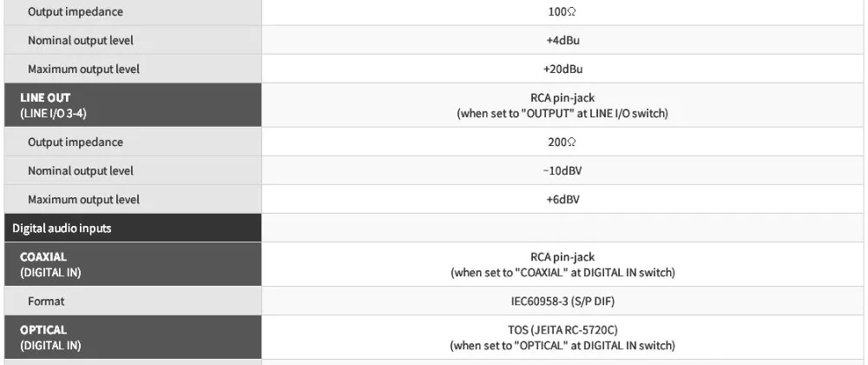868x365 pixels.
Task: Select the COAXIAL (DIGITAL IN) header cell
Action: coord(133,264)
